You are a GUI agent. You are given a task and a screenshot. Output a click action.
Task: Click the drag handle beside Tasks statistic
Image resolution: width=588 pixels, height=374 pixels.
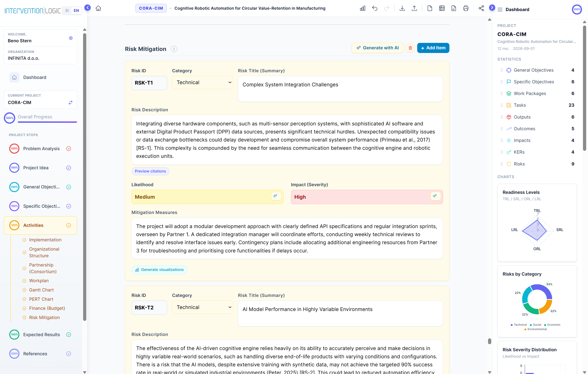coord(502,105)
